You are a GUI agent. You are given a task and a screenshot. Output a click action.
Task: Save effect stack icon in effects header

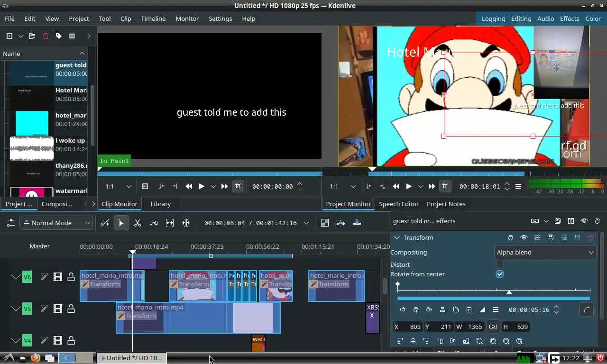[558, 221]
